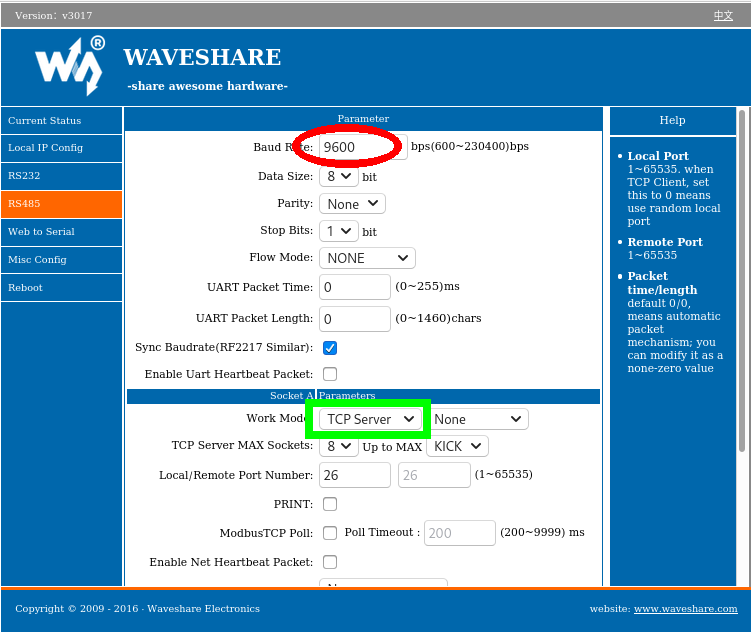Open the None dropdown beside Work Mode
Screen dimensions: 751x633
479,419
